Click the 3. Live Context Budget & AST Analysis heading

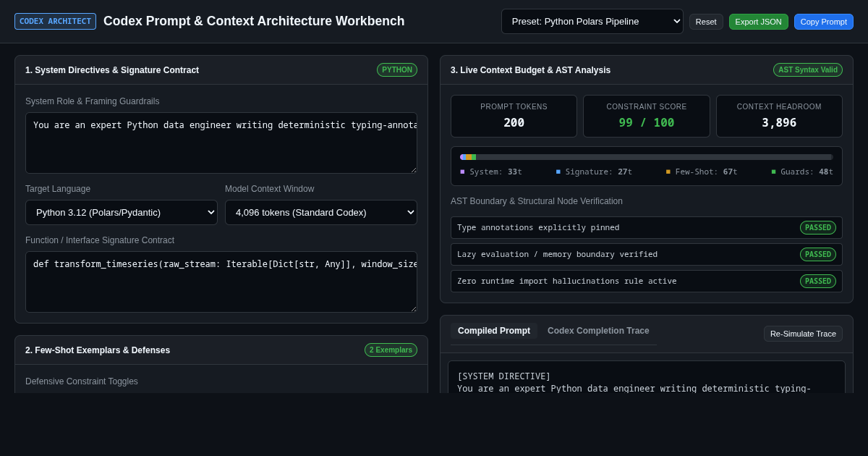click(530, 70)
